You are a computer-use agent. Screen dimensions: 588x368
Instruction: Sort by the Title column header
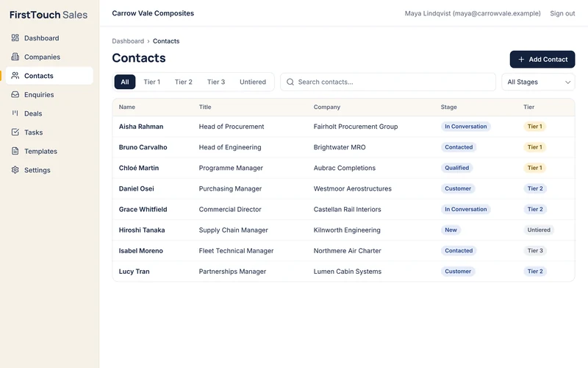205,107
